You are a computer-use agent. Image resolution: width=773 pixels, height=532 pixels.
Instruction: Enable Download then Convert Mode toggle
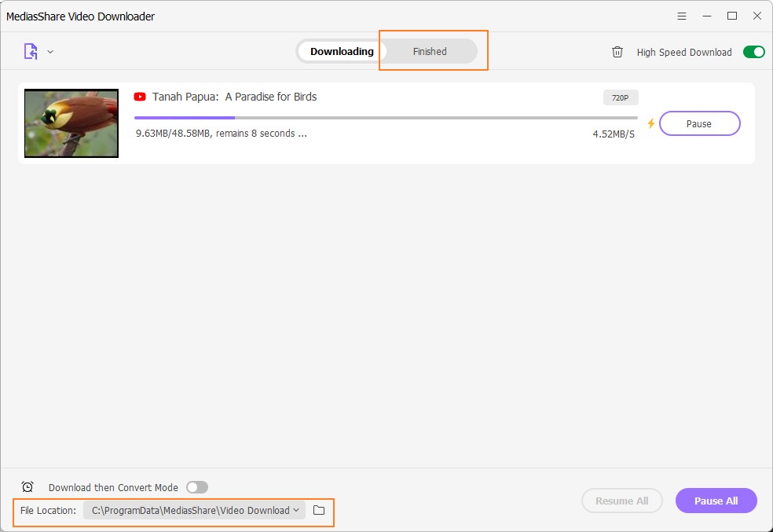coord(196,487)
